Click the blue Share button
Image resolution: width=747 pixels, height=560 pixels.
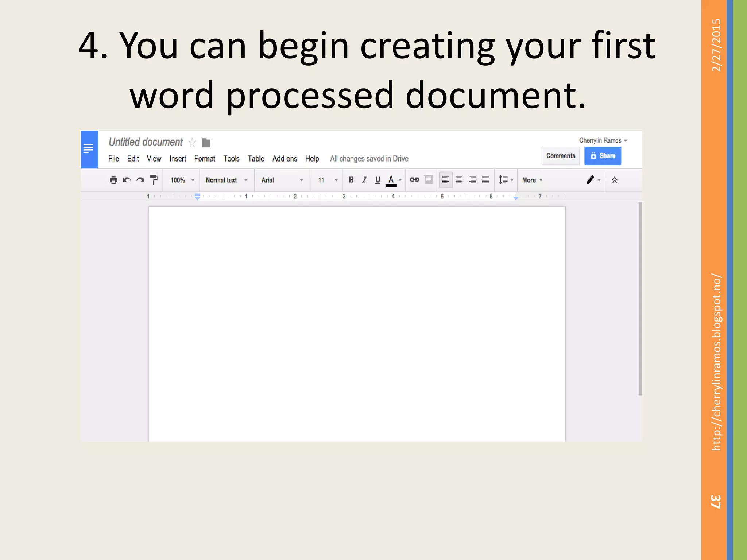tap(603, 156)
